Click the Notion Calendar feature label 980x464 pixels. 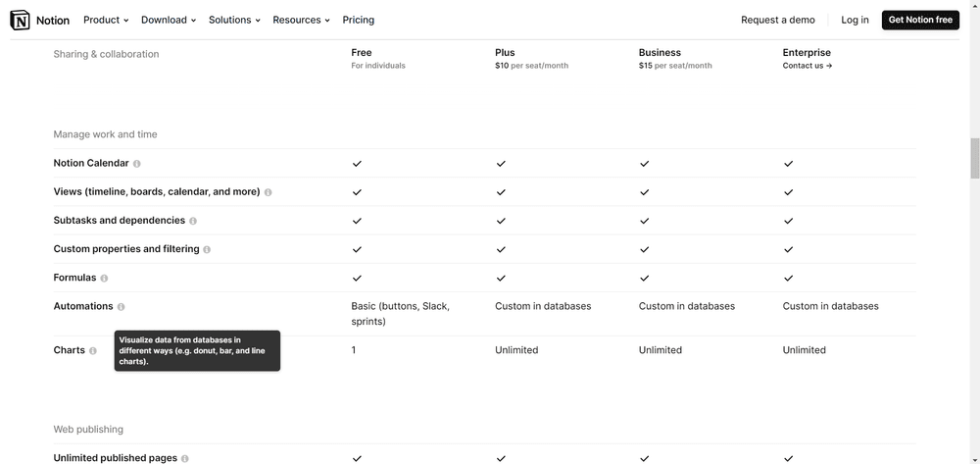(x=91, y=163)
